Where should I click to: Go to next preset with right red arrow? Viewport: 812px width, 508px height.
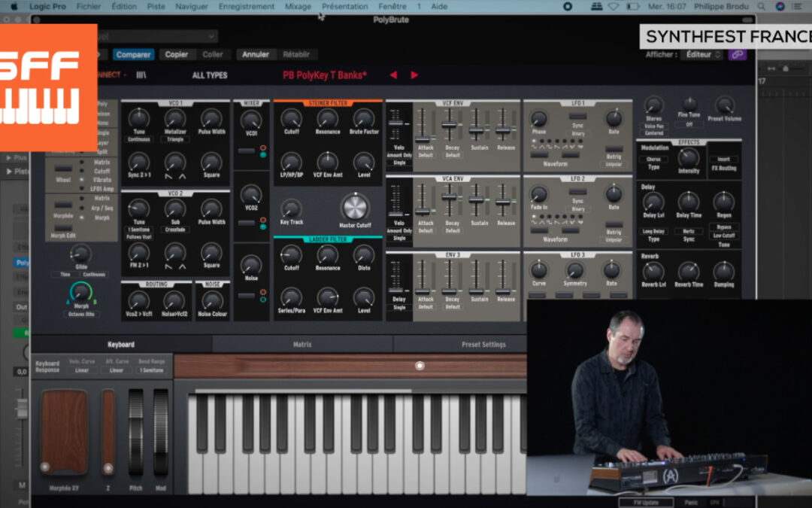pos(414,75)
